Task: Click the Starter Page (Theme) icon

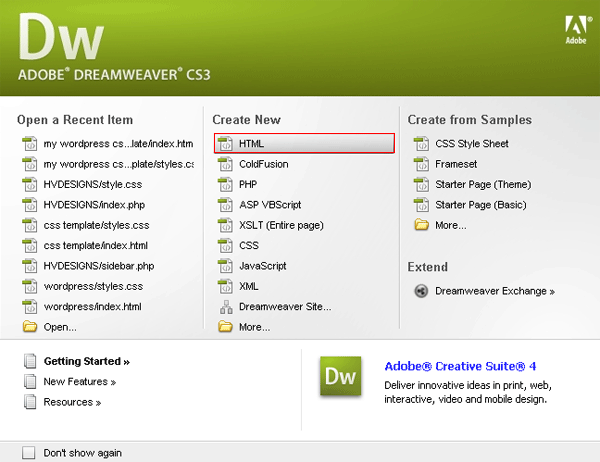Action: 421,184
